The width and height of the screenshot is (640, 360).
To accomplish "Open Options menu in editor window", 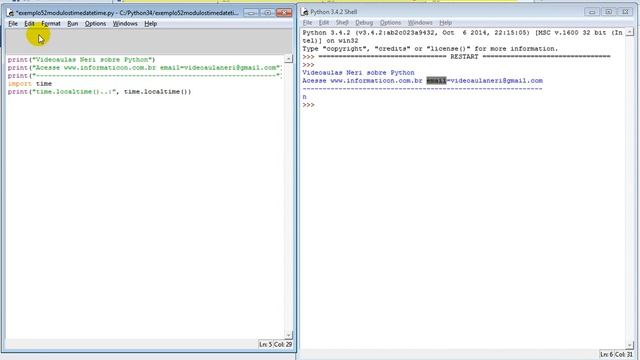I will click(96, 24).
